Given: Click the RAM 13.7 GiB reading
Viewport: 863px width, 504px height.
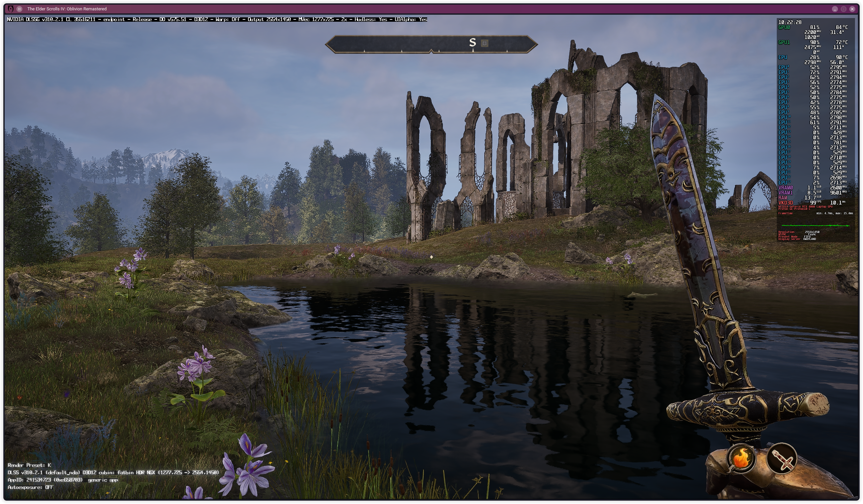Looking at the screenshot, I should [812, 198].
